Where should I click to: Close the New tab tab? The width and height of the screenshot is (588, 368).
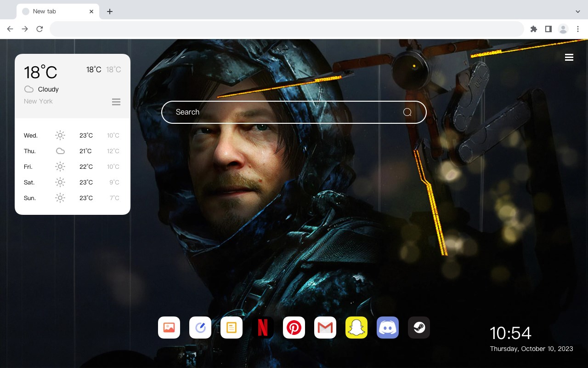pyautogui.click(x=92, y=11)
